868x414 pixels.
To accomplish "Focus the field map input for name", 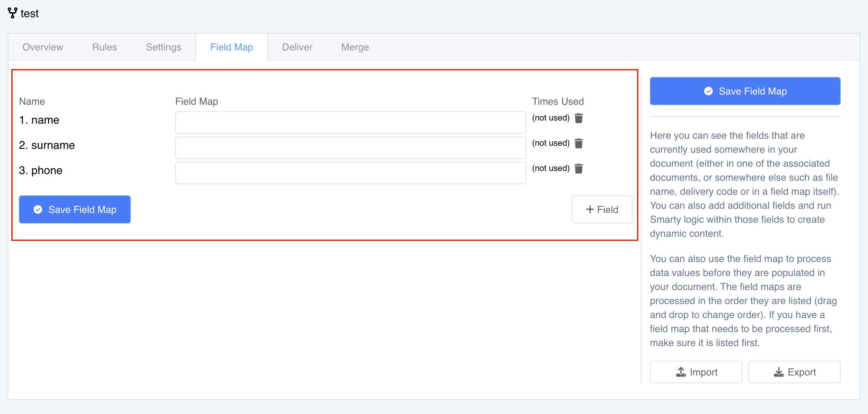I will (x=351, y=123).
